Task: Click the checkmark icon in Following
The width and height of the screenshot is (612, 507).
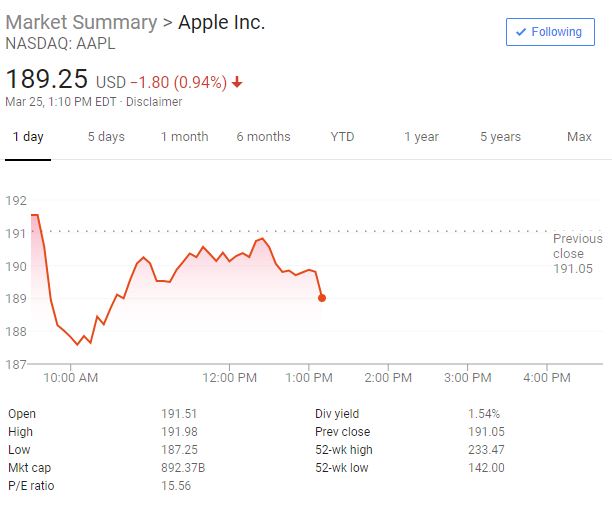Action: (520, 32)
